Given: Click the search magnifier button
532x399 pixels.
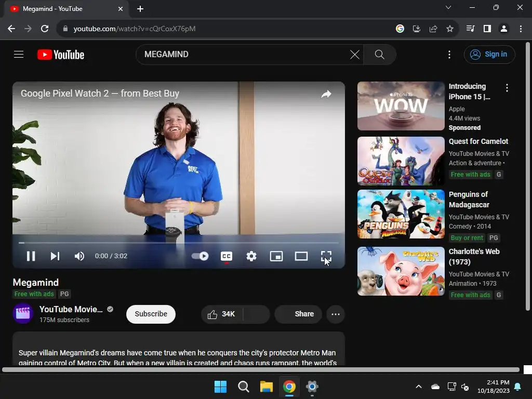Looking at the screenshot, I should 380,54.
